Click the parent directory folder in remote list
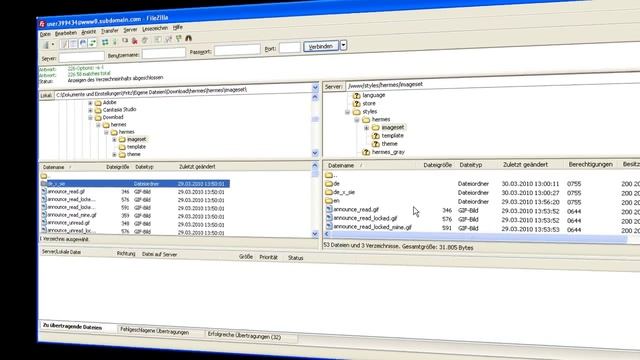 click(x=331, y=175)
